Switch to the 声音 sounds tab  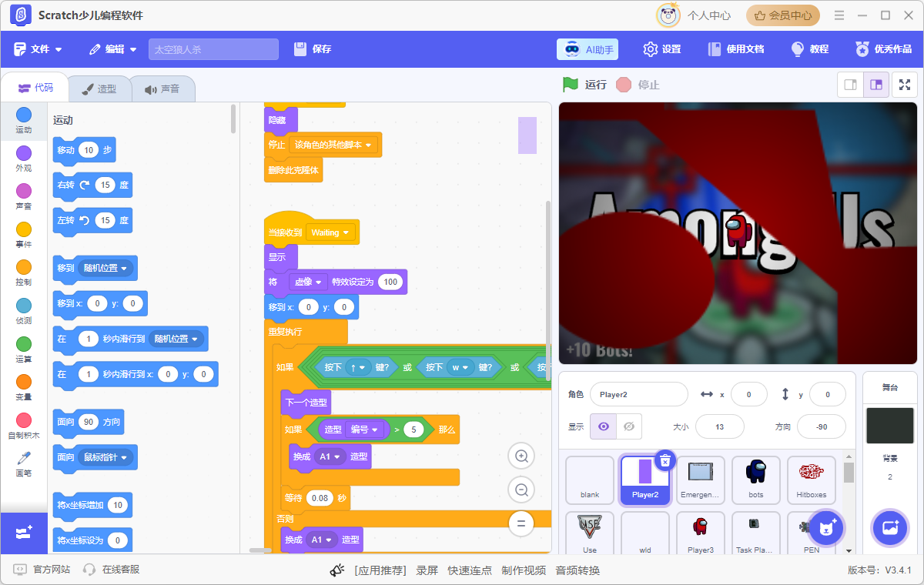(x=162, y=89)
